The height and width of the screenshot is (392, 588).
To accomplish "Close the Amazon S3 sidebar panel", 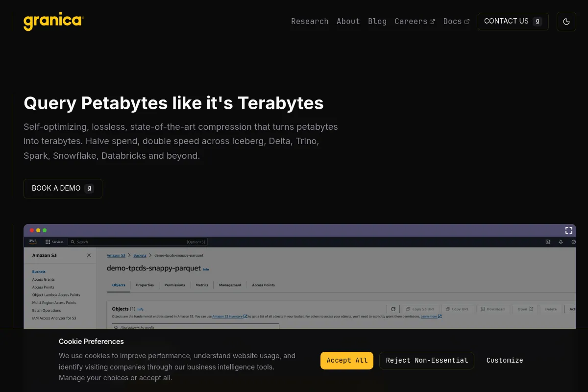I will coord(89,255).
